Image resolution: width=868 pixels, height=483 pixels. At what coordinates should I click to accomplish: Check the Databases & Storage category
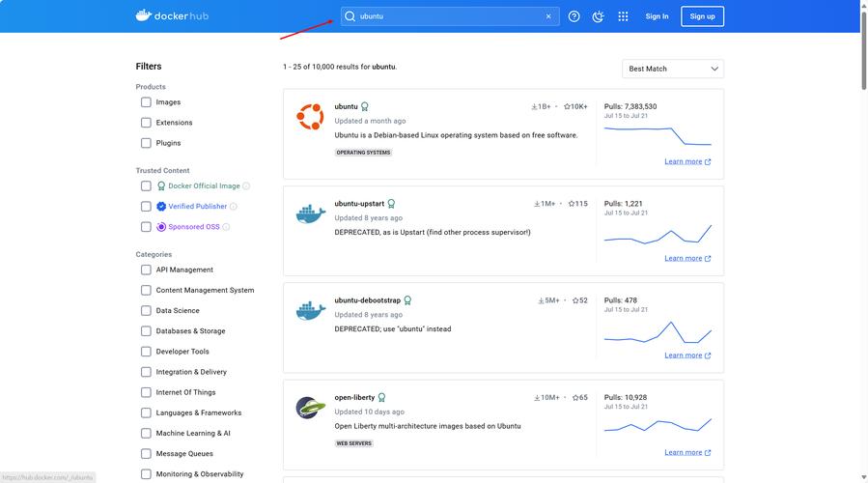pyautogui.click(x=146, y=330)
